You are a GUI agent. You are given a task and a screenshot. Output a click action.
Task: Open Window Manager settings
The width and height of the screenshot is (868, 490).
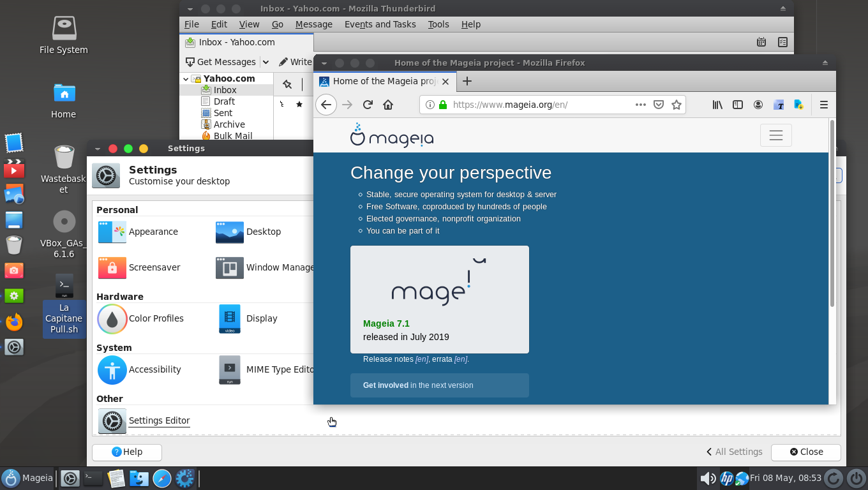265,267
